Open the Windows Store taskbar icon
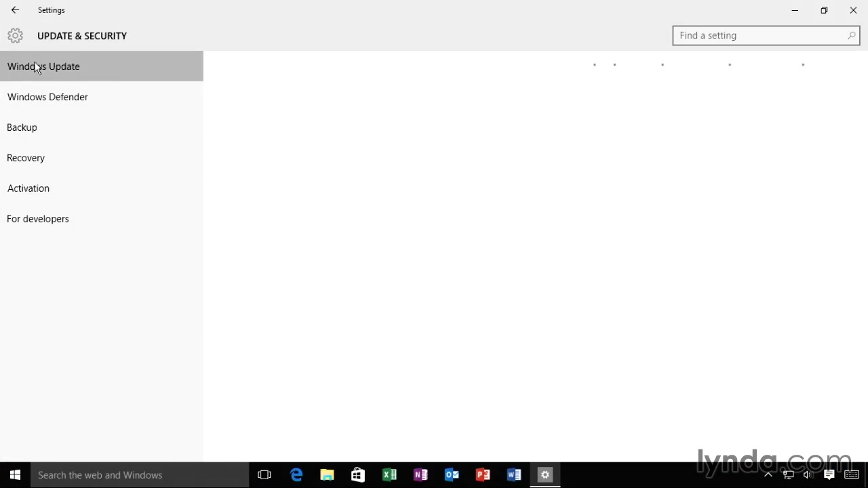The width and height of the screenshot is (868, 488). (x=358, y=475)
